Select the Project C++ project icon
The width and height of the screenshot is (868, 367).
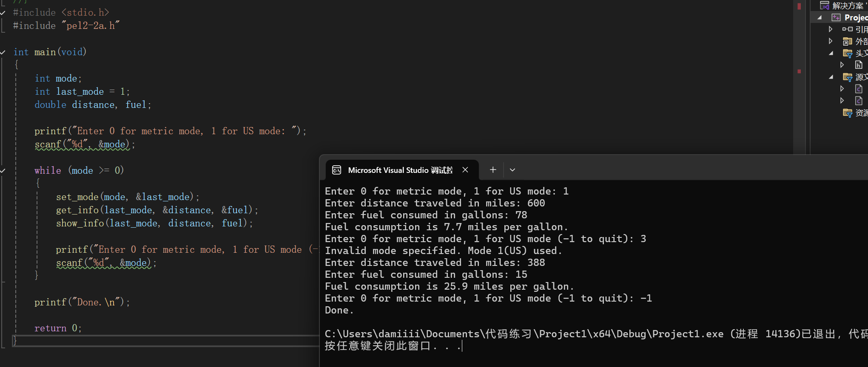click(836, 17)
